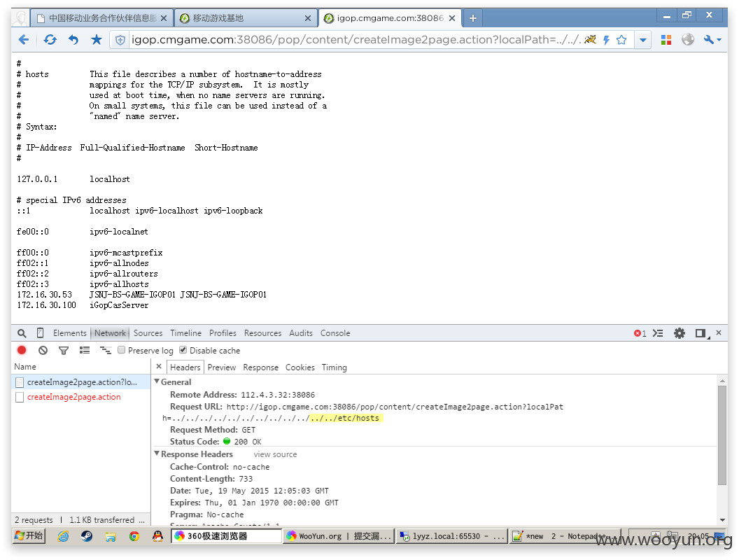Open the Profiles panel

point(223,333)
